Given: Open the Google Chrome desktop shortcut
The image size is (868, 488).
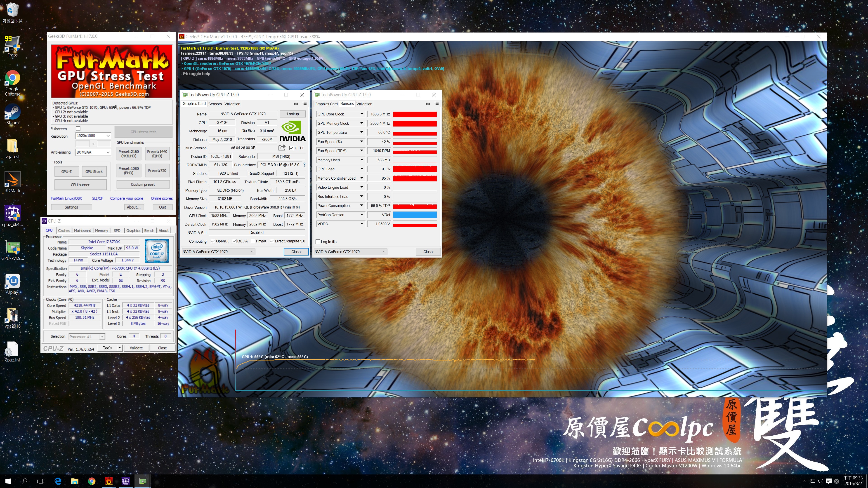Looking at the screenshot, I should click(12, 82).
